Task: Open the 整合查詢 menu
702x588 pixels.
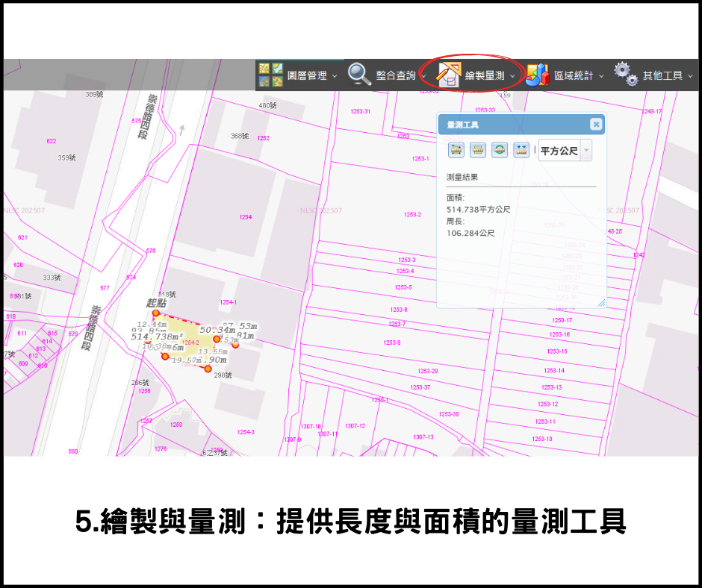Action: [396, 75]
